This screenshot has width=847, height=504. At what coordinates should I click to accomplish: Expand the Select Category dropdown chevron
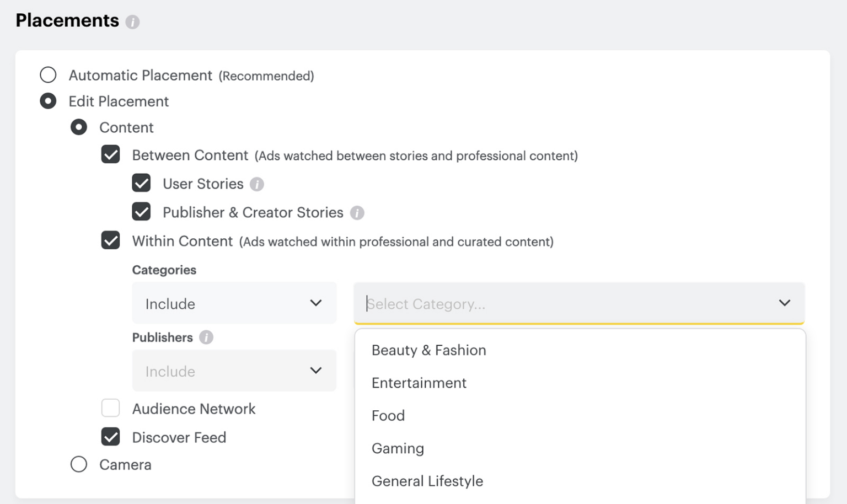coord(784,303)
